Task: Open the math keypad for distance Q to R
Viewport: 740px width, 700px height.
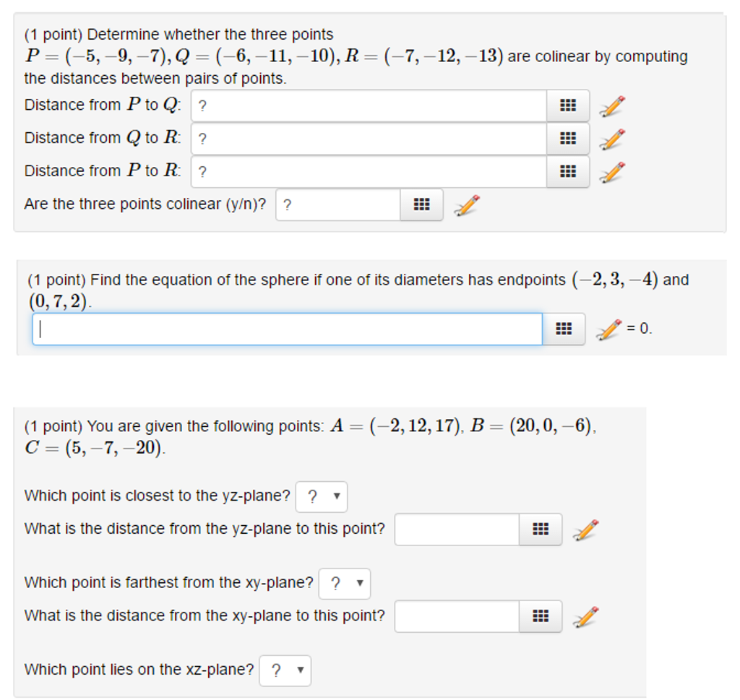Action: tap(568, 139)
